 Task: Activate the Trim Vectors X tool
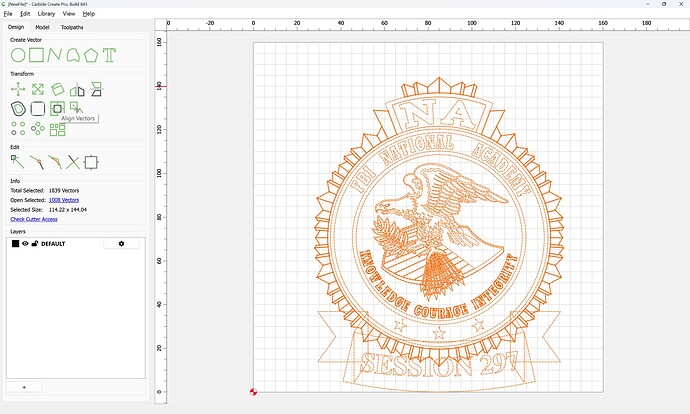click(73, 162)
